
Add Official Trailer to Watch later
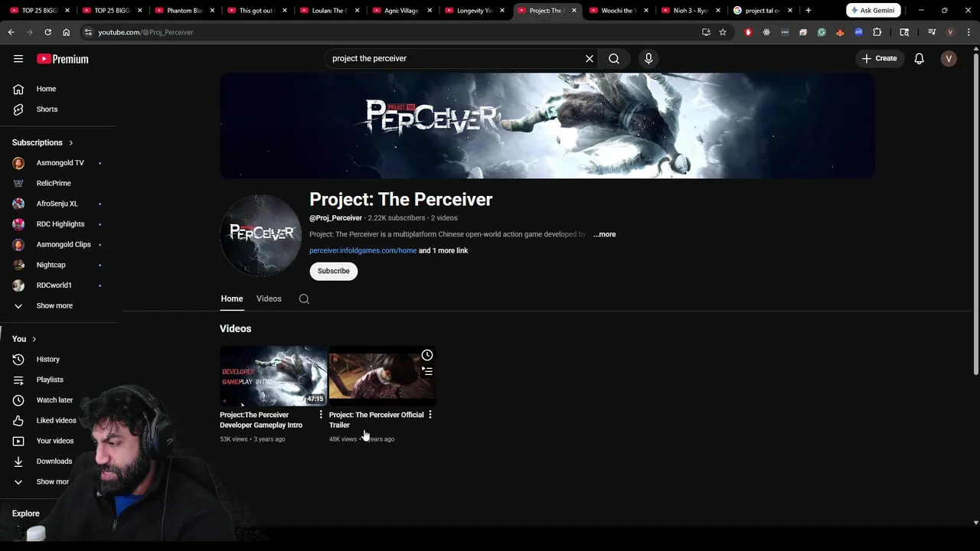[x=427, y=355]
